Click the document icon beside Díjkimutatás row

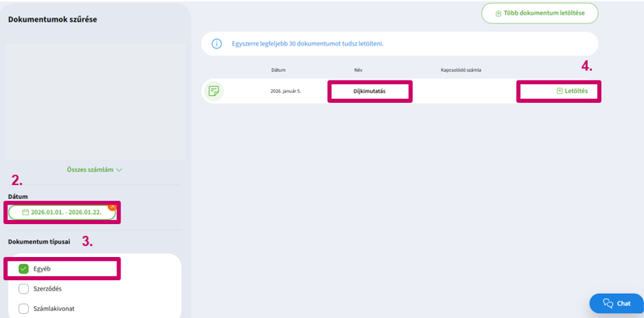(213, 91)
